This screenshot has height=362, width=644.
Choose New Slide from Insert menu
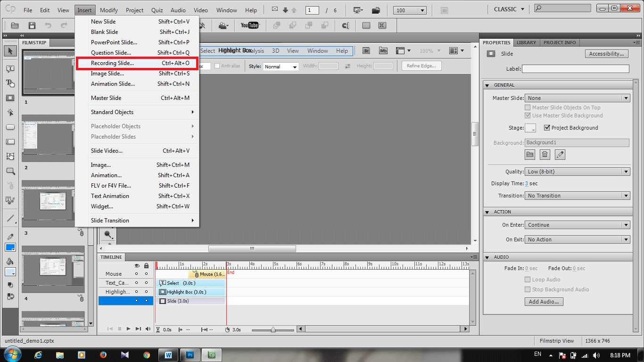click(138, 22)
